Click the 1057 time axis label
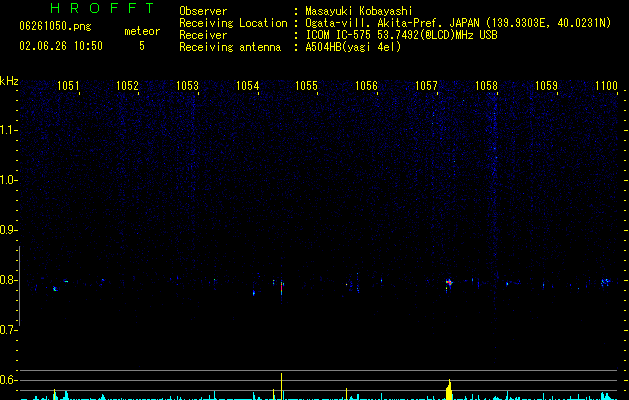The width and height of the screenshot is (629, 400). (x=426, y=86)
